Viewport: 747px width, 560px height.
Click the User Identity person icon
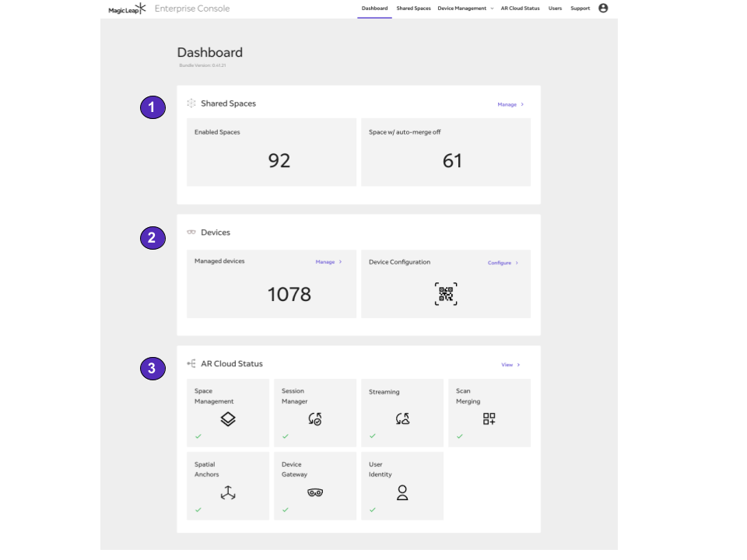(402, 492)
